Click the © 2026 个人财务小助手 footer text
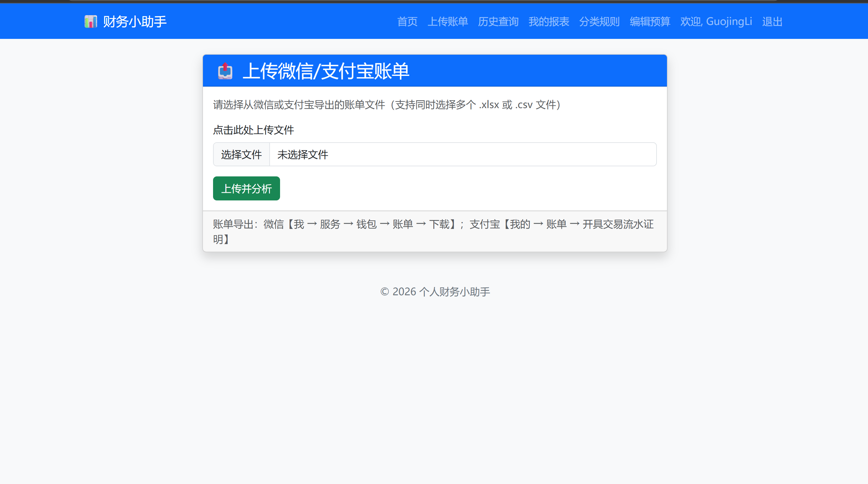Image resolution: width=868 pixels, height=484 pixels. [x=434, y=291]
